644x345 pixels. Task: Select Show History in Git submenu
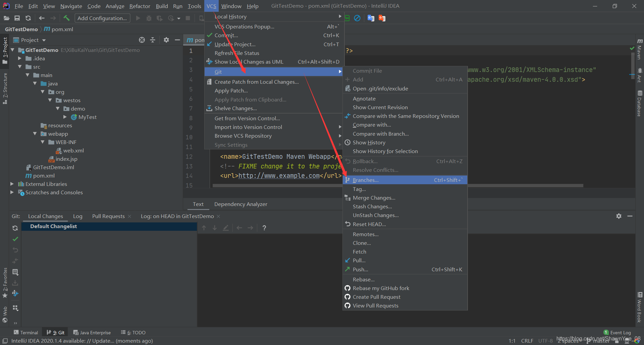[x=405, y=142]
